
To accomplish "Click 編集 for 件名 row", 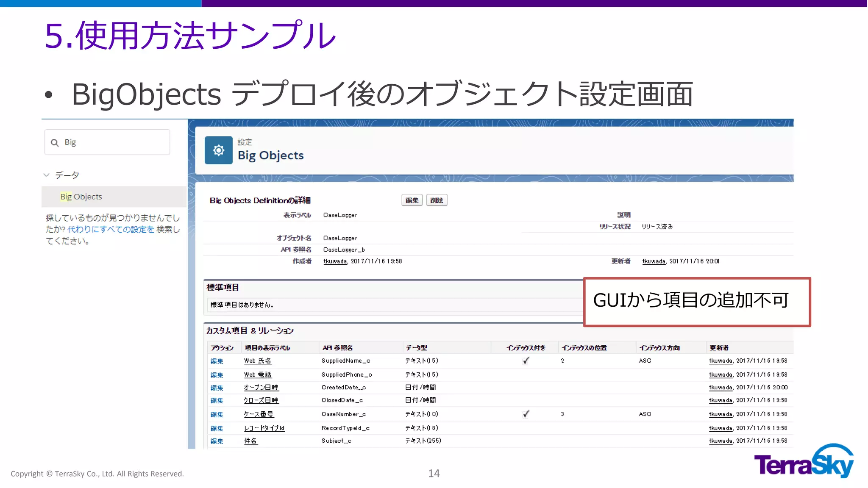I will tap(217, 441).
